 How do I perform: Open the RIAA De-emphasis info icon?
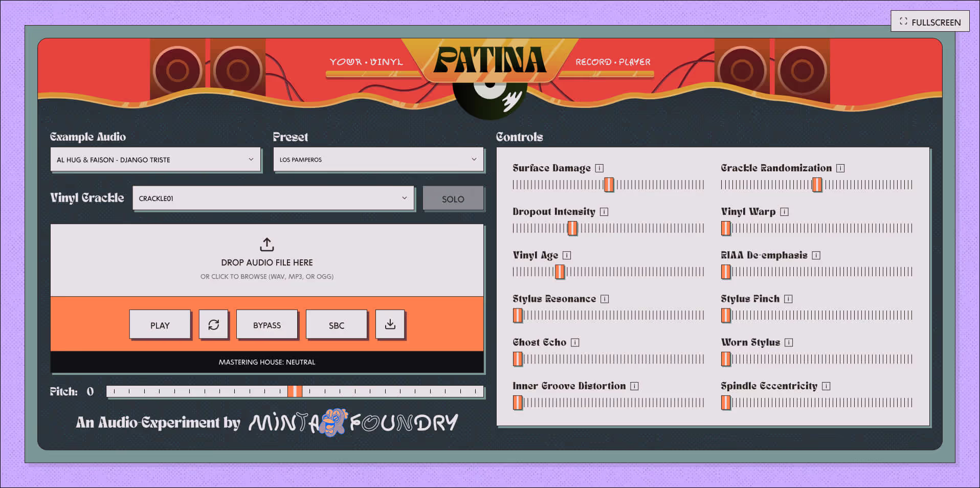pyautogui.click(x=816, y=255)
